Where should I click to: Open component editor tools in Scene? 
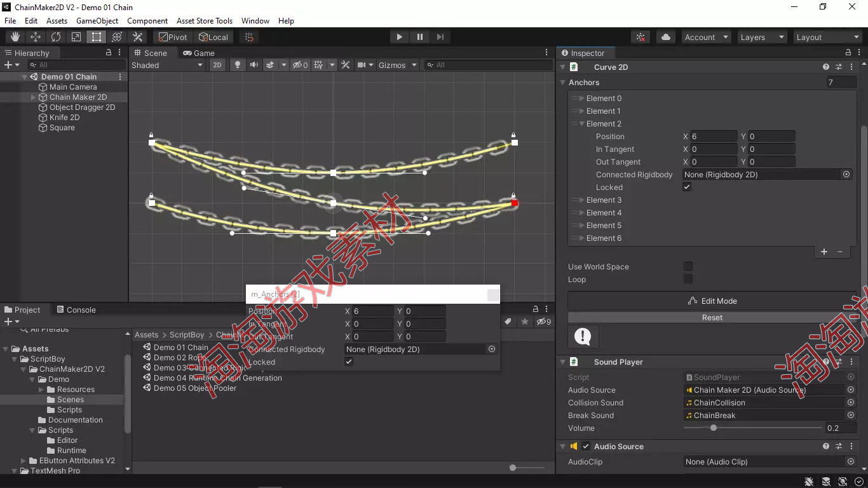(346, 65)
